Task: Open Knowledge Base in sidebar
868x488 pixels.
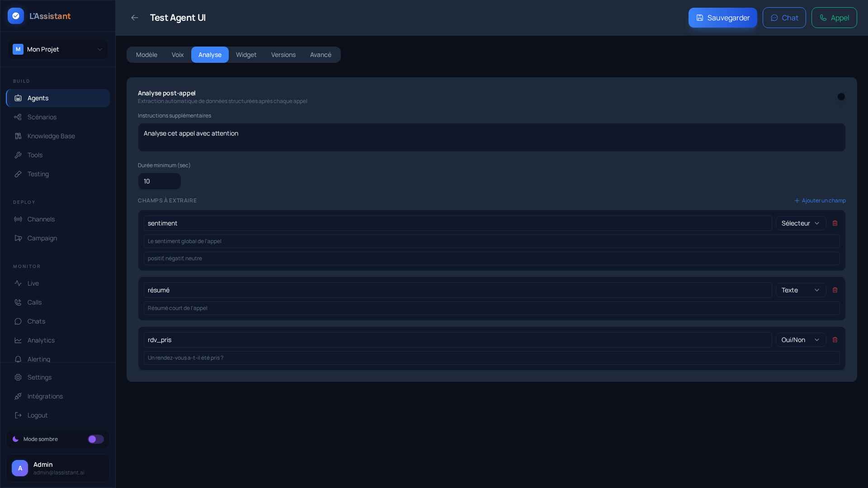Action: click(x=51, y=136)
